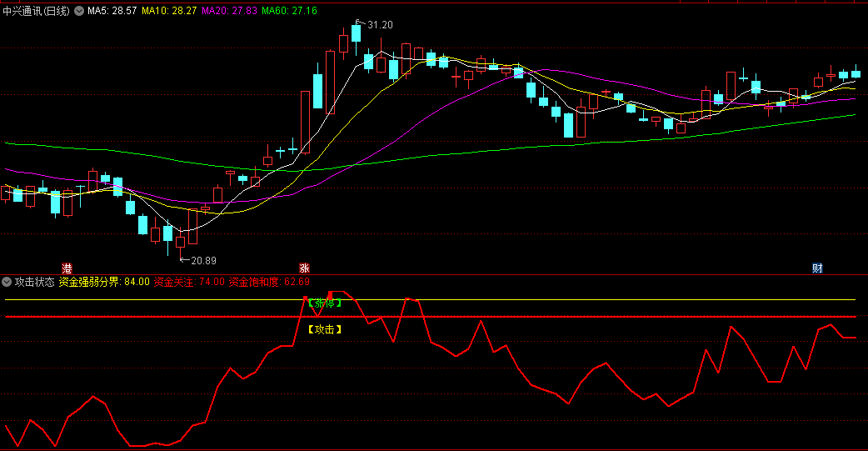Click the 财 marker icon on the chart
This screenshot has height=451, width=868.
pos(817,268)
